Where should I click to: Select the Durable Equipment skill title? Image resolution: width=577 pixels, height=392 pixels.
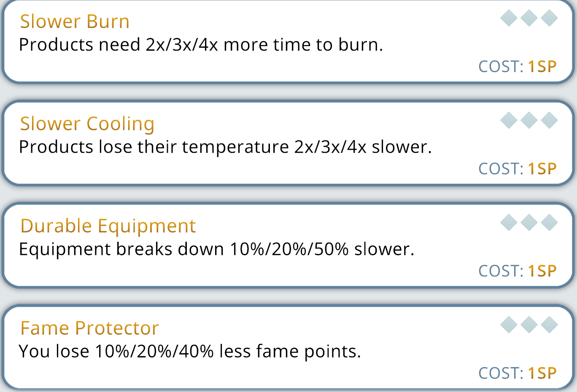point(108,226)
